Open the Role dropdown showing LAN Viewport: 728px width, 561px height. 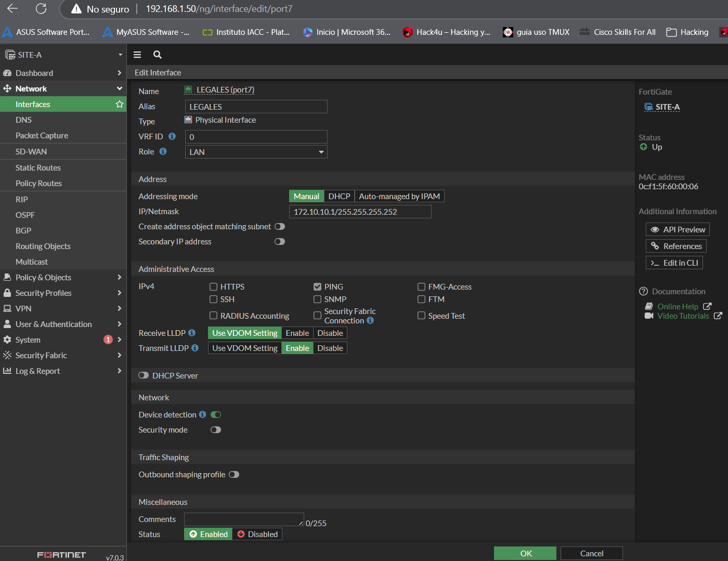click(x=256, y=152)
